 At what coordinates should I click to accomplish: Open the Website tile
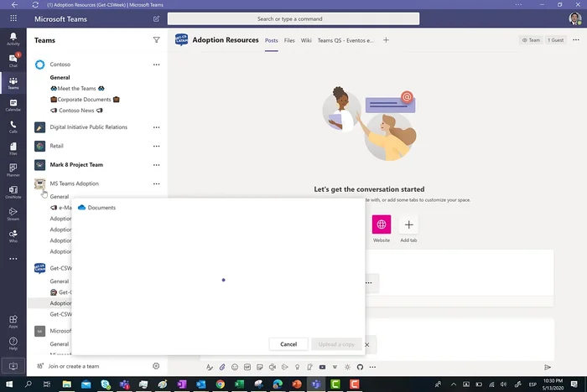pos(382,229)
